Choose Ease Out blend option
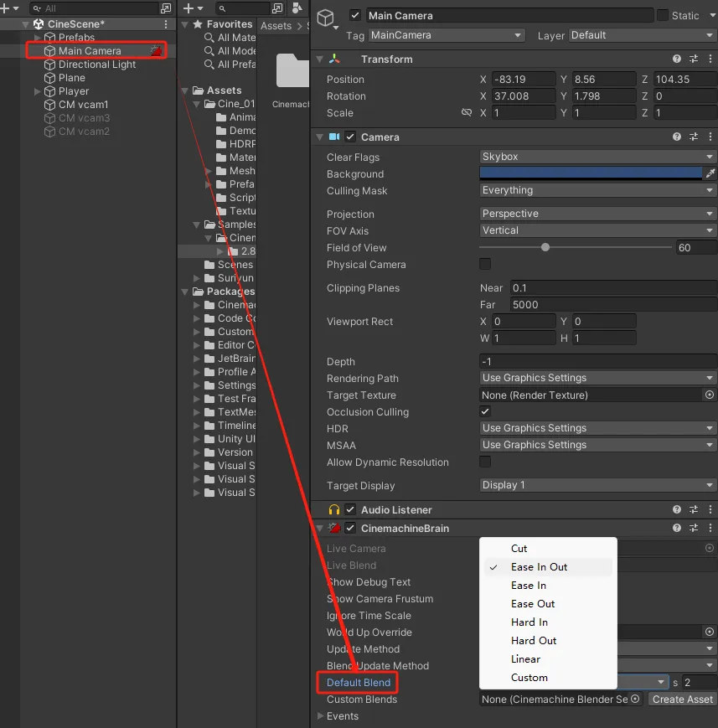 point(548,604)
